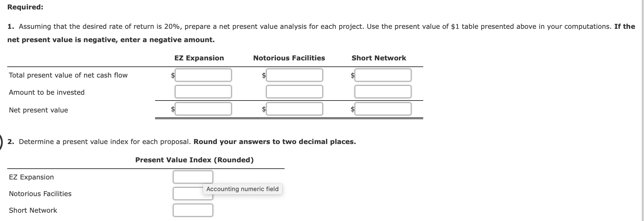The width and height of the screenshot is (644, 221).
Task: Click the Short Network total present value field
Action: 383,75
